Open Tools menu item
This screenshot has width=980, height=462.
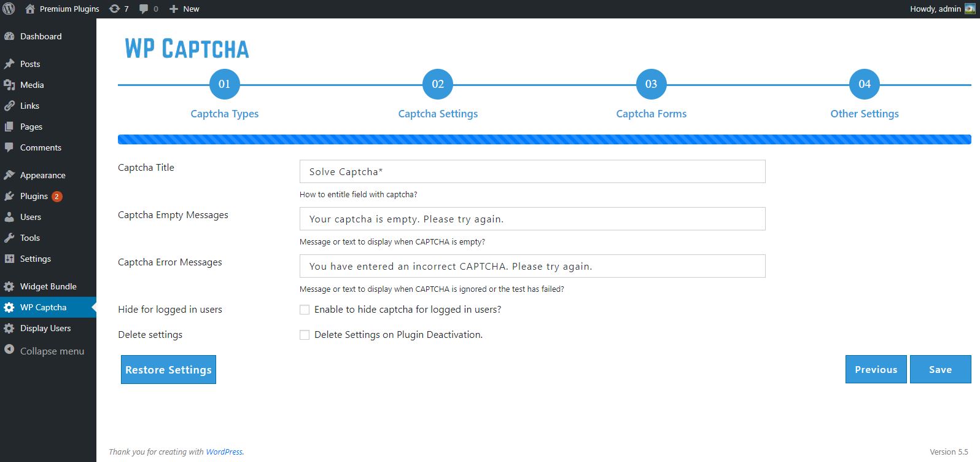click(x=48, y=238)
